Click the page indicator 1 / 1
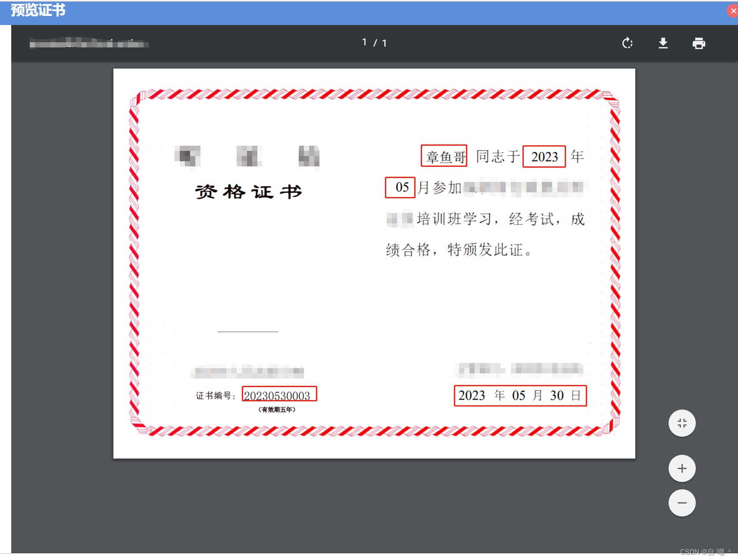 coord(374,42)
